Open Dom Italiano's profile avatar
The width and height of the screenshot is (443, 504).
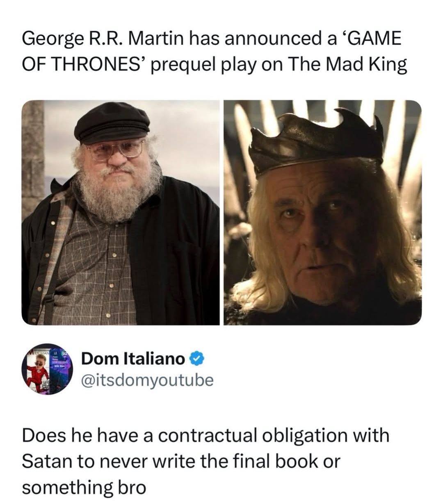pos(47,369)
